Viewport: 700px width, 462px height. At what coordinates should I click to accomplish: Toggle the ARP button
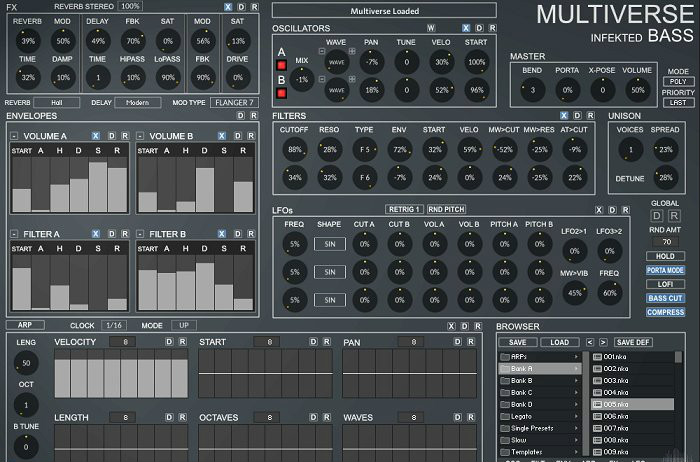[x=25, y=325]
